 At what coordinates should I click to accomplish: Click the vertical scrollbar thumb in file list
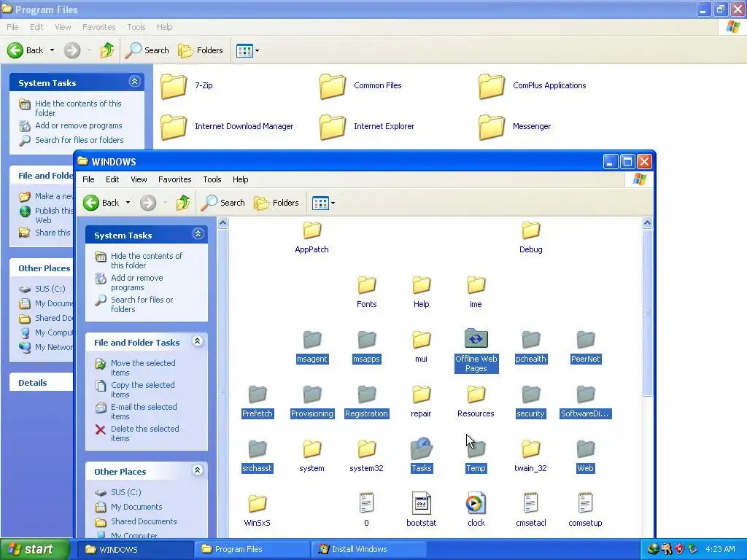647,313
